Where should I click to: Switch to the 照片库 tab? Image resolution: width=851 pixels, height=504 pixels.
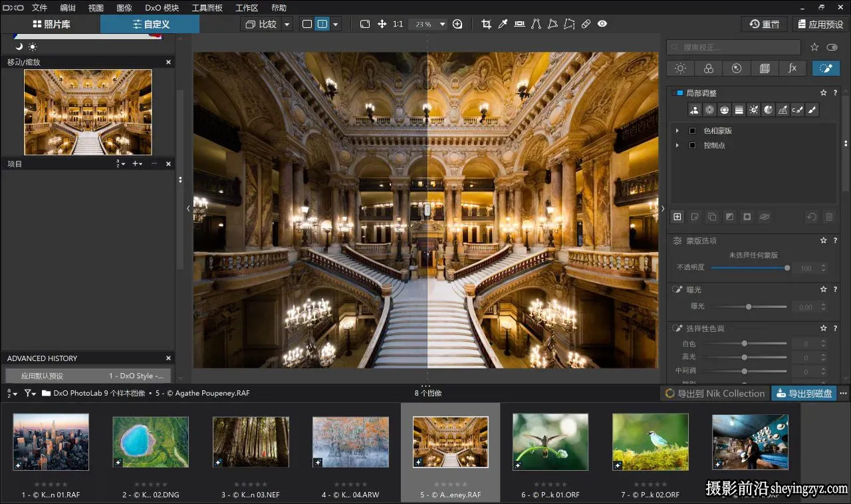pos(51,24)
